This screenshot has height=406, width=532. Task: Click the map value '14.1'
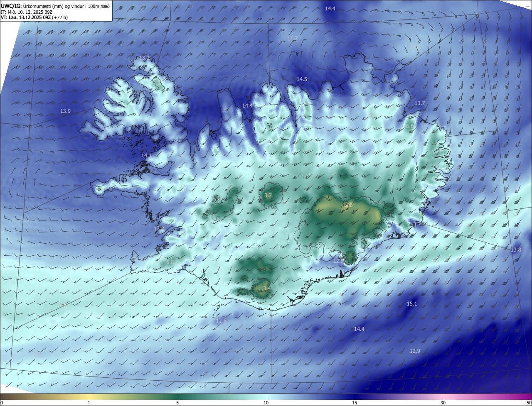[x=147, y=155]
